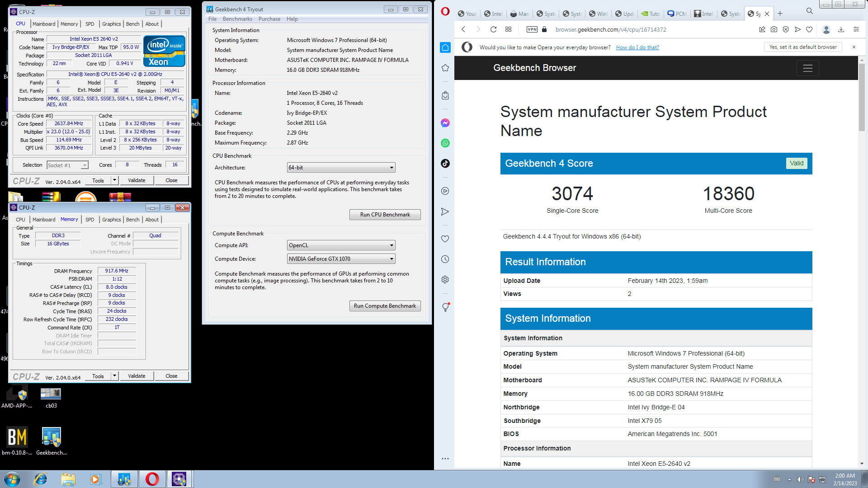Viewport: 868px width, 488px height.
Task: Open TikTok in the Opera sidebar
Action: click(x=445, y=164)
